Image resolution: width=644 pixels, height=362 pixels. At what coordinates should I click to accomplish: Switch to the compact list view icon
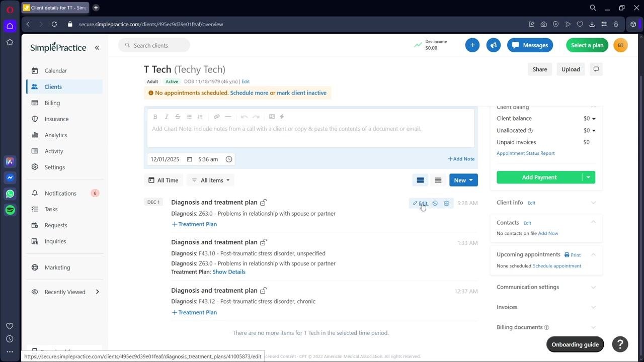(438, 180)
